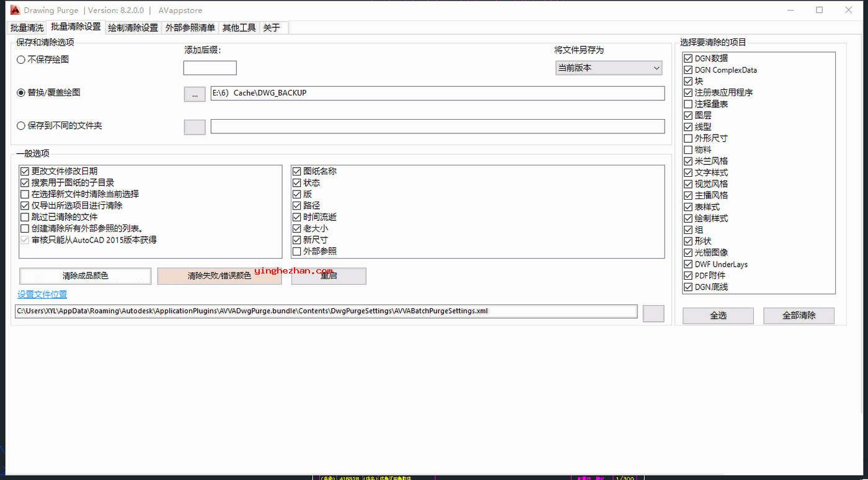
Task: Toggle DWF UnderLays purge item
Action: coord(688,264)
